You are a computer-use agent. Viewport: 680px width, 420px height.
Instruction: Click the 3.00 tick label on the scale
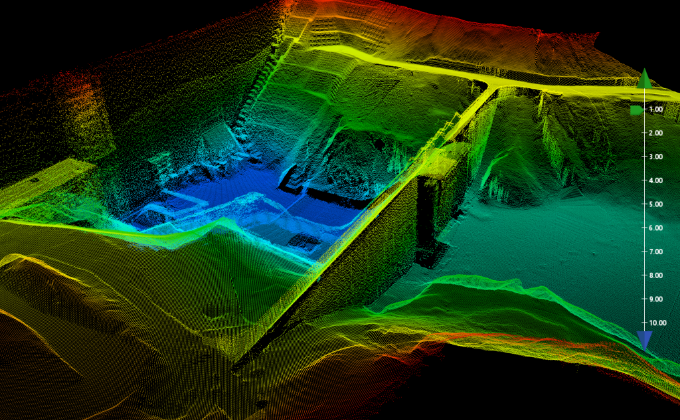click(656, 157)
